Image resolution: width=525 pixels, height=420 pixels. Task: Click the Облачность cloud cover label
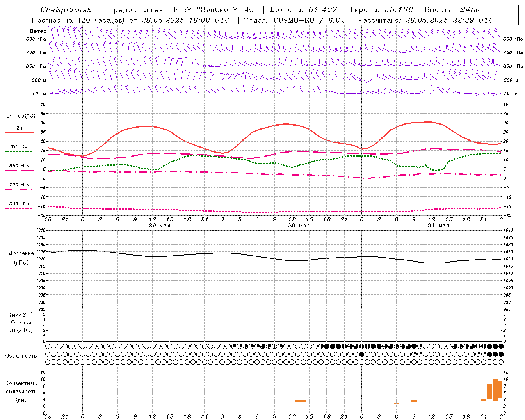tap(21, 356)
